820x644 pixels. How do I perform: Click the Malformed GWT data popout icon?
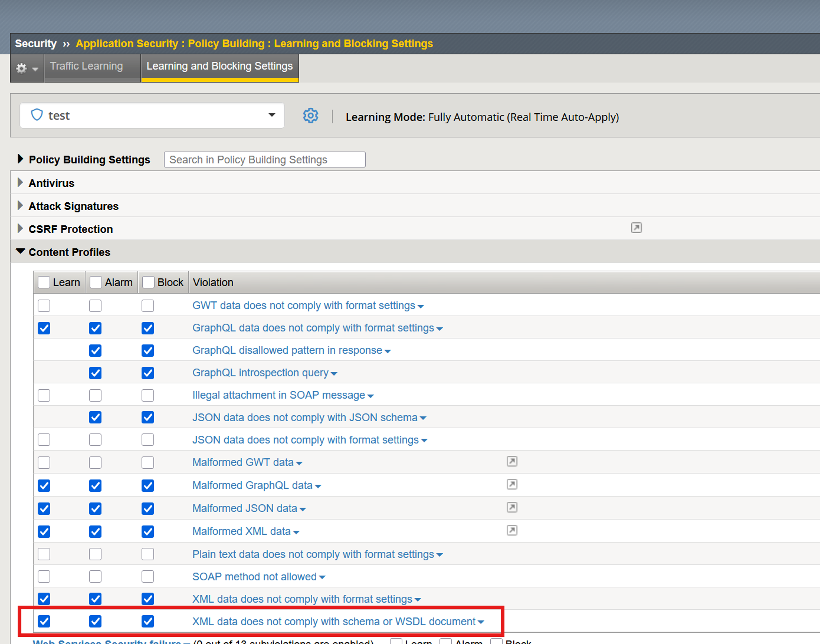(x=511, y=461)
